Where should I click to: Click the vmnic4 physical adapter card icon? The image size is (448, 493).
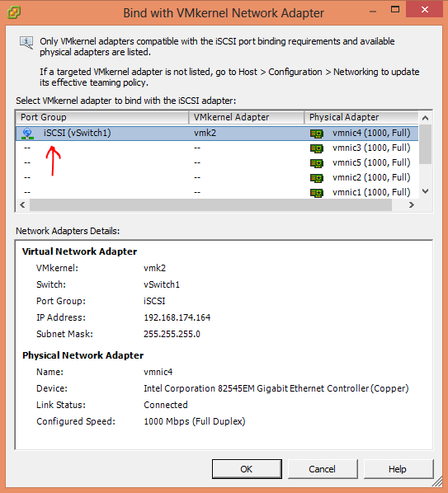317,134
